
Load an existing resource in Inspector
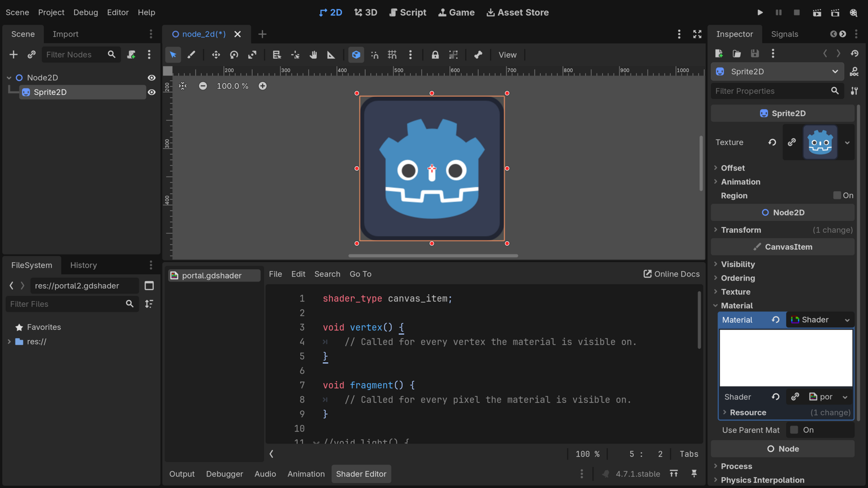click(x=737, y=54)
